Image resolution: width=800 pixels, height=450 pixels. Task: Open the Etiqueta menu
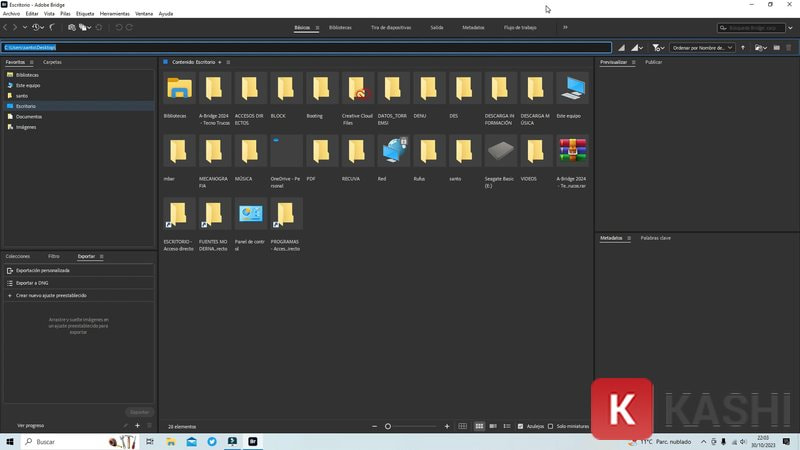[85, 14]
